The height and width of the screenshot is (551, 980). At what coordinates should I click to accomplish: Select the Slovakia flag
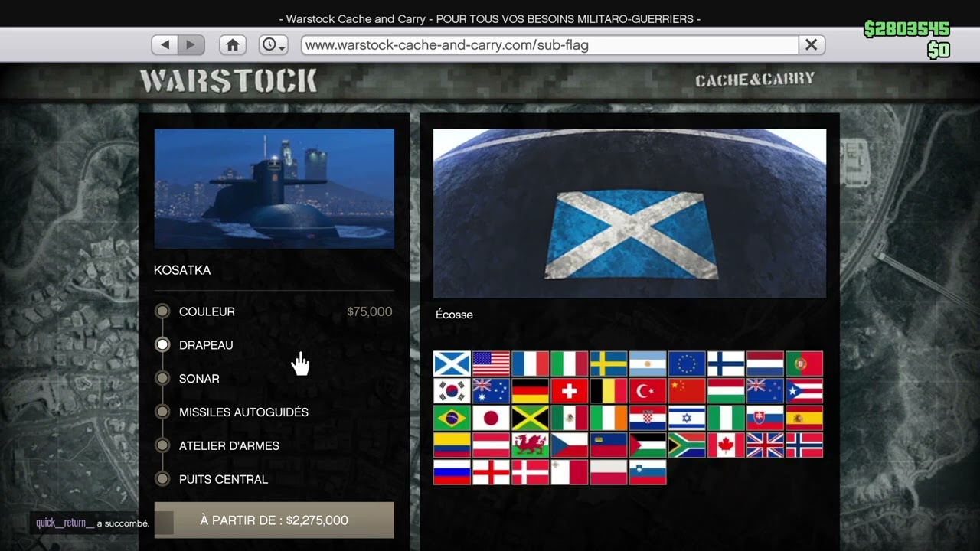tap(765, 418)
